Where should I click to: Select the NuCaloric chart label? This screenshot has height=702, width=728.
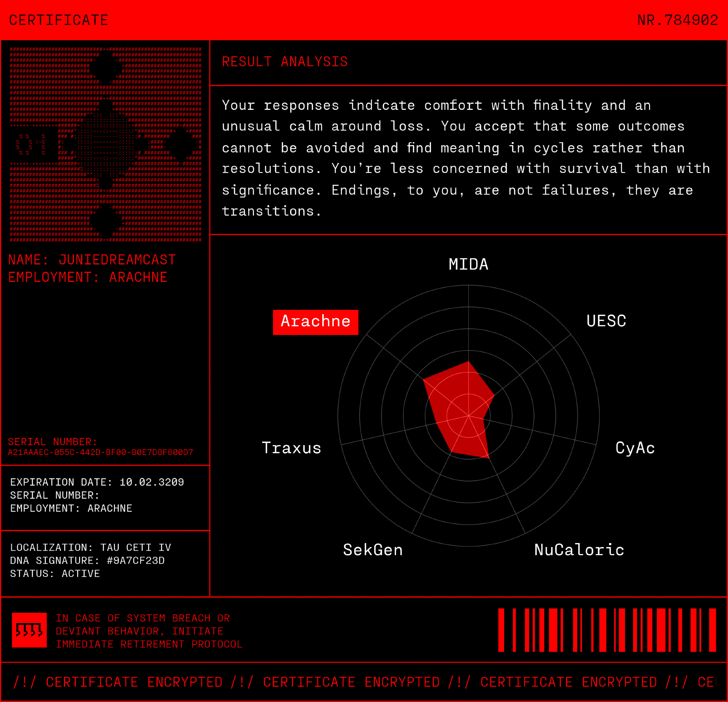point(579,550)
